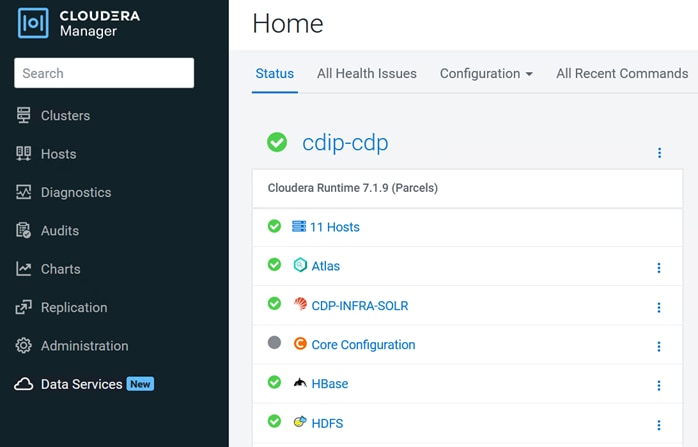Screen dimensions: 698x447
Task: Click the green health check beside cdip-cdp
Action: [277, 142]
